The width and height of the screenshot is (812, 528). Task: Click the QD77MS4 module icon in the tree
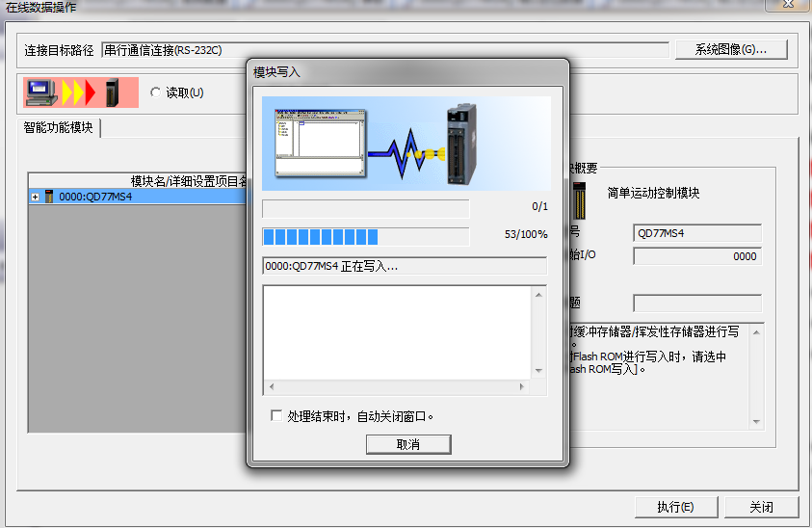(x=49, y=197)
